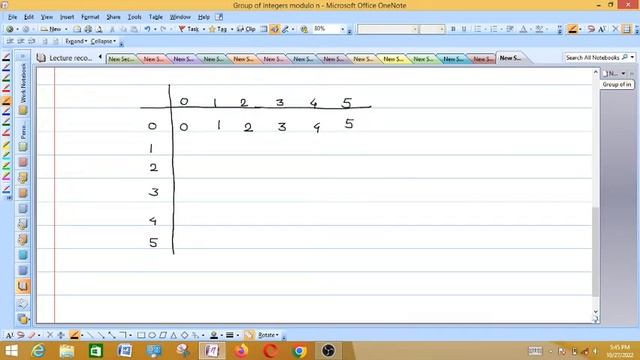This screenshot has height=360, width=640.
Task: Click the New page button
Action: [x=51, y=29]
